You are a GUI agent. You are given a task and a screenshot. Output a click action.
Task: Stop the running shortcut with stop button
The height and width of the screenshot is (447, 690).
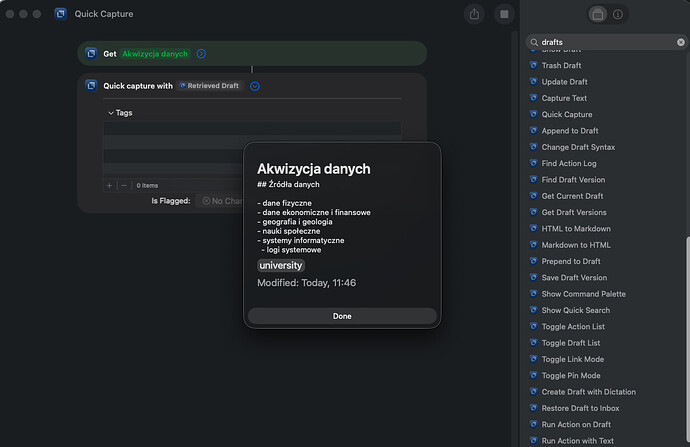click(504, 14)
